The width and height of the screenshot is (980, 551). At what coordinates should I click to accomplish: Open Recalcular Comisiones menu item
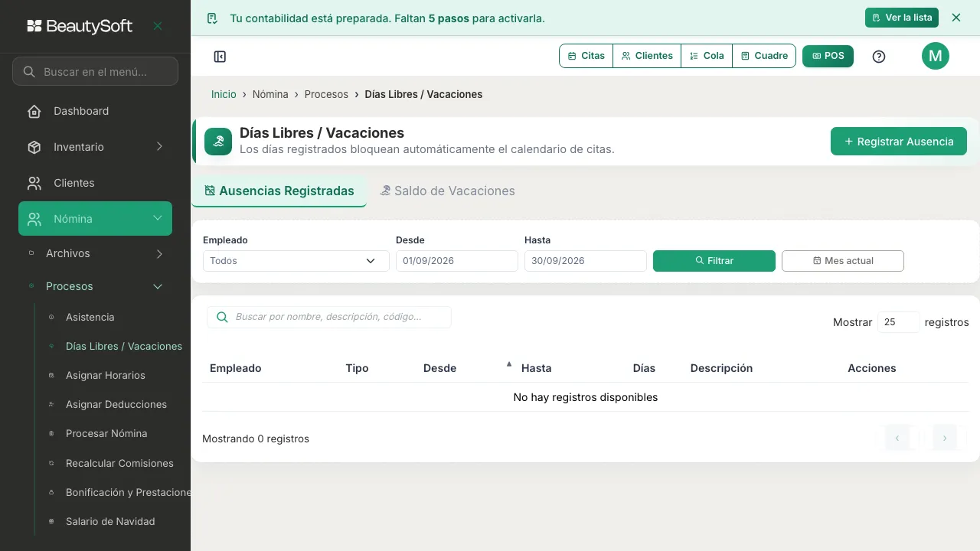(x=119, y=464)
